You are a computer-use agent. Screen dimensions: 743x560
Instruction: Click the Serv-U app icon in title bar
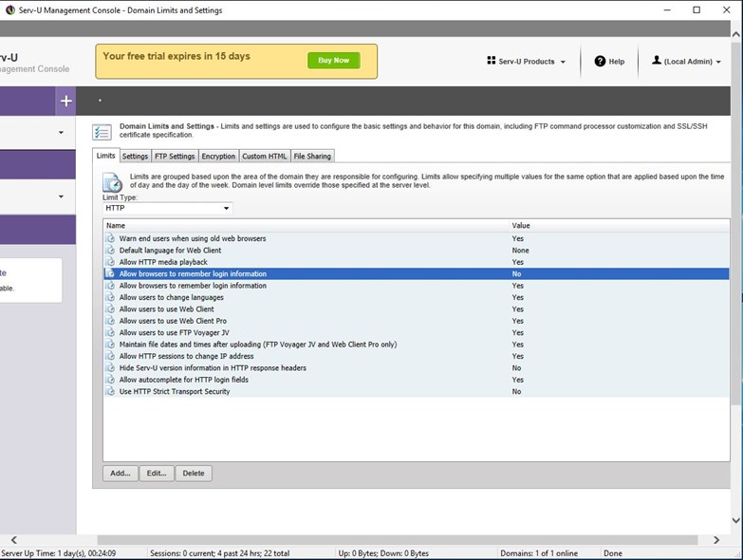pos(9,9)
